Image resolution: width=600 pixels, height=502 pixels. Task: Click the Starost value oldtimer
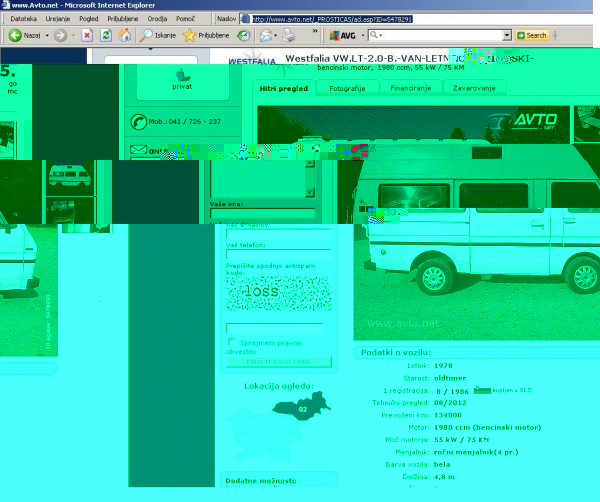[450, 378]
